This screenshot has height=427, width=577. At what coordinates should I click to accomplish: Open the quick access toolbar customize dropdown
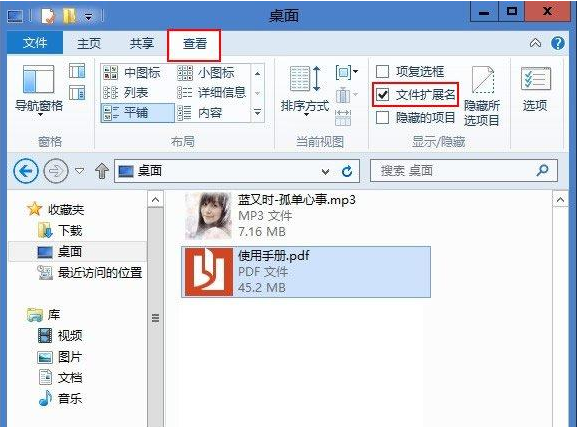[89, 16]
